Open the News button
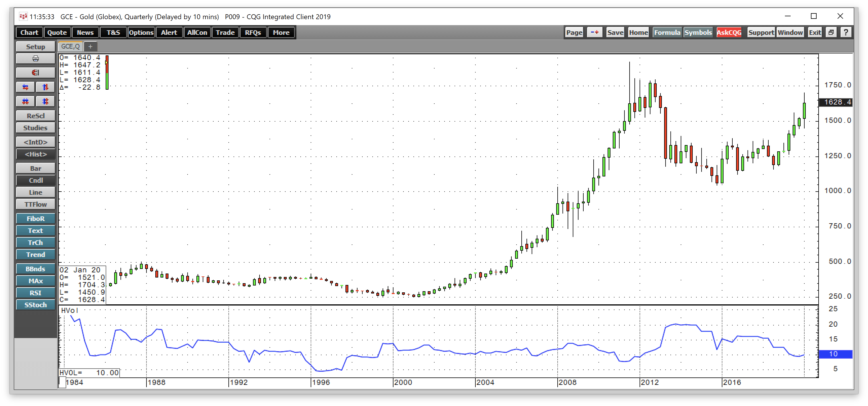The image size is (868, 406). tap(85, 32)
